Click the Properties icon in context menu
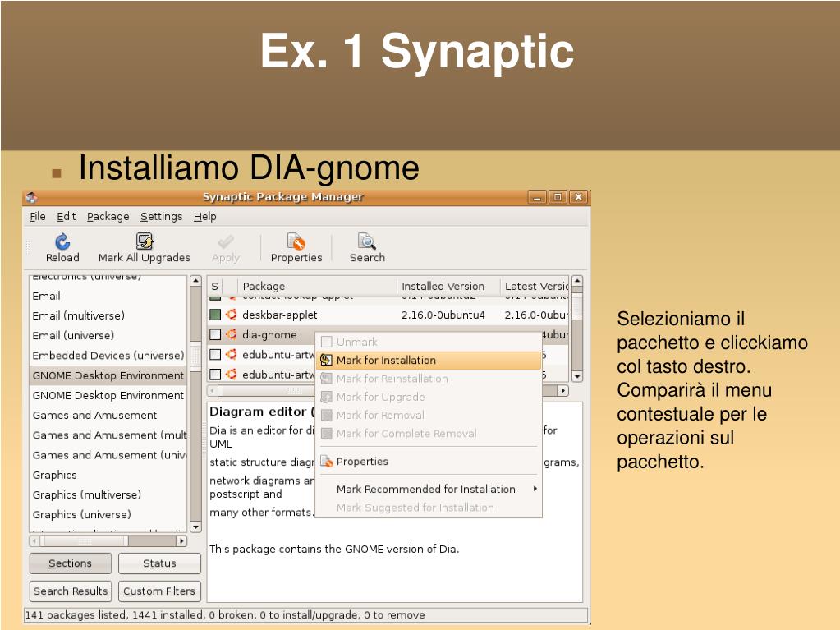Screen dimensions: 840x630 click(326, 462)
